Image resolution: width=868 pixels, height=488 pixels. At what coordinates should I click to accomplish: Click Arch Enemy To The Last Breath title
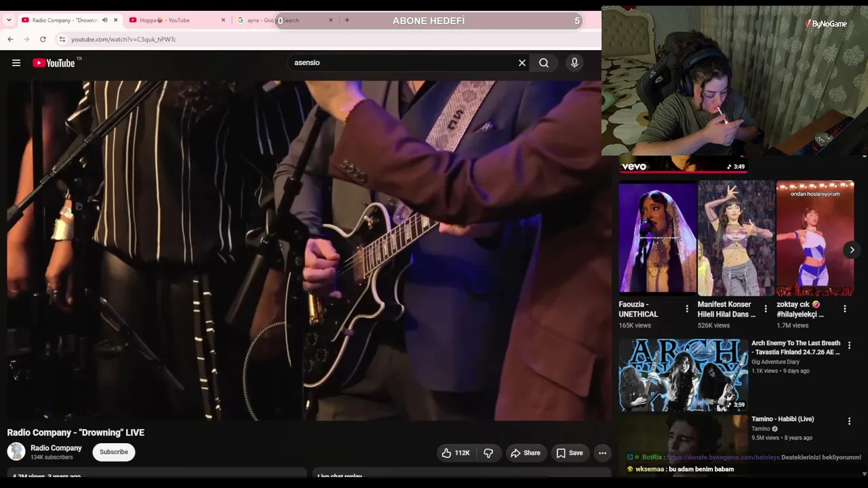796,348
